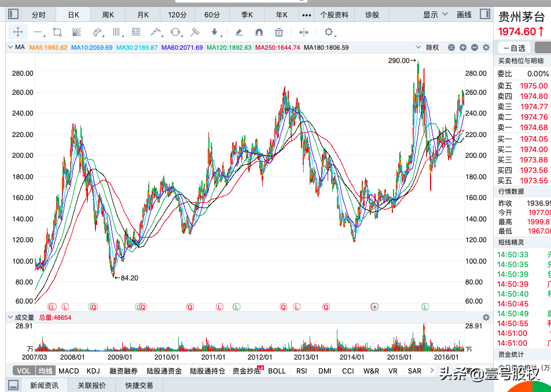The height and width of the screenshot is (392, 551).
Task: Expand the 显示 dropdown menu
Action: [434, 14]
